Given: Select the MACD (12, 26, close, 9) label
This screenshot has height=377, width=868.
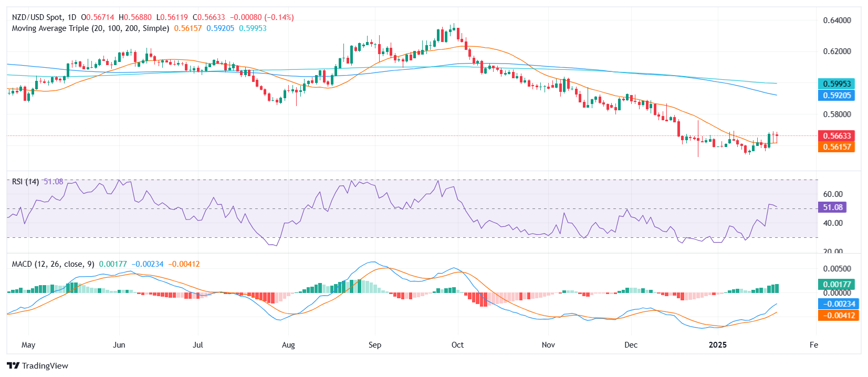Looking at the screenshot, I should click(x=53, y=264).
